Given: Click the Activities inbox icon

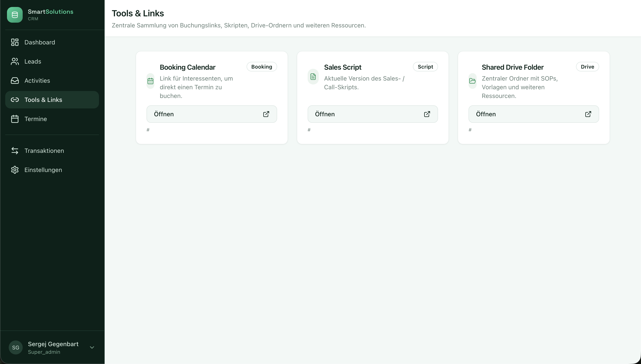Looking at the screenshot, I should (x=15, y=81).
